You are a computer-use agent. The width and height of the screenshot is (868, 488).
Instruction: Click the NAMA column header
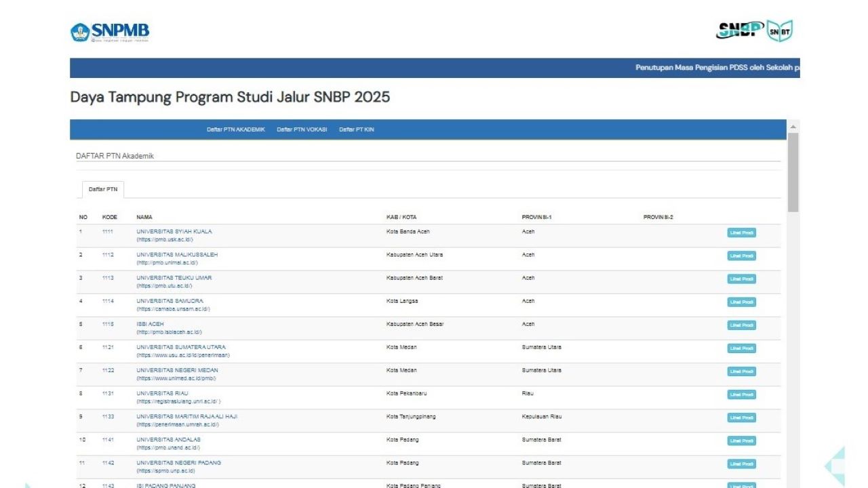click(144, 218)
